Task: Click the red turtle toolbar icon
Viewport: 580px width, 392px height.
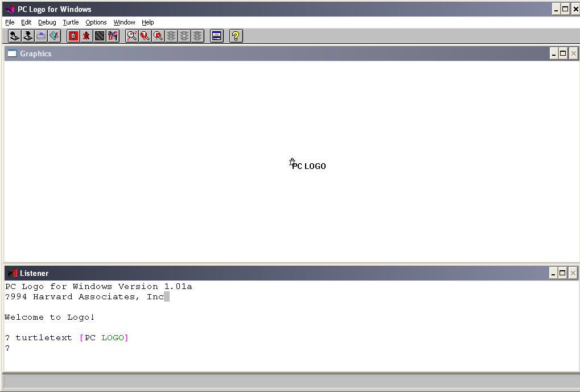Action: [87, 36]
